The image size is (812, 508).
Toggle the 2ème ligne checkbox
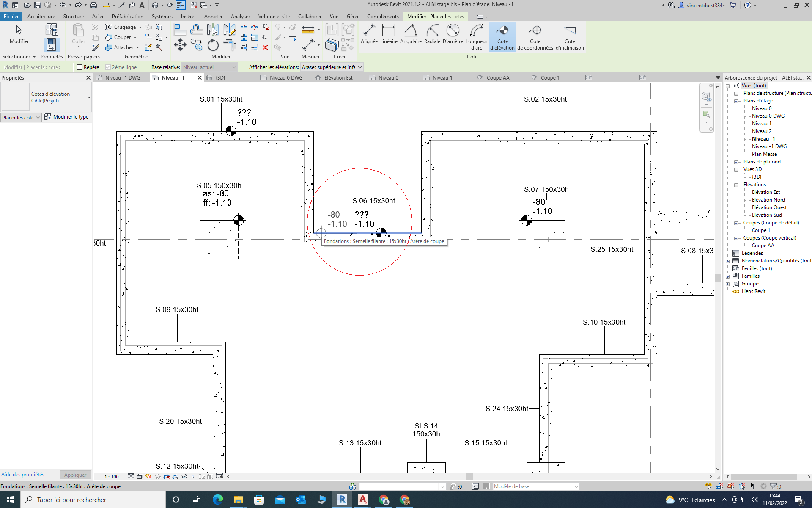pos(108,67)
